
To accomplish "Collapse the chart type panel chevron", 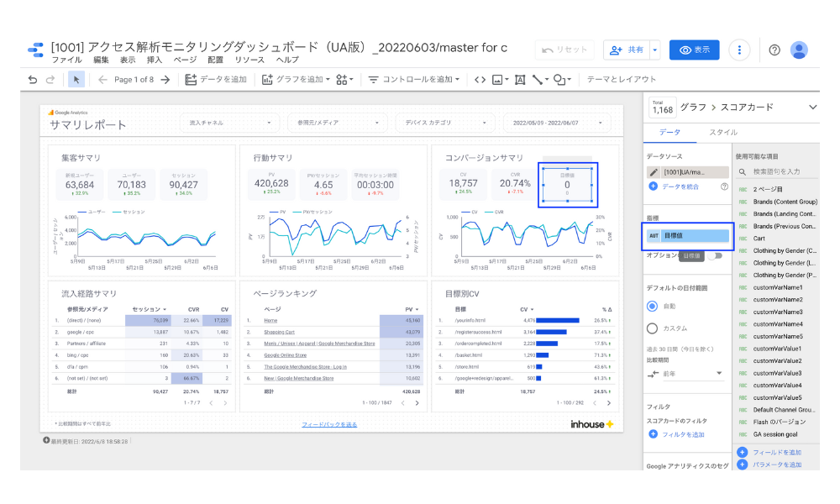I will (x=812, y=108).
